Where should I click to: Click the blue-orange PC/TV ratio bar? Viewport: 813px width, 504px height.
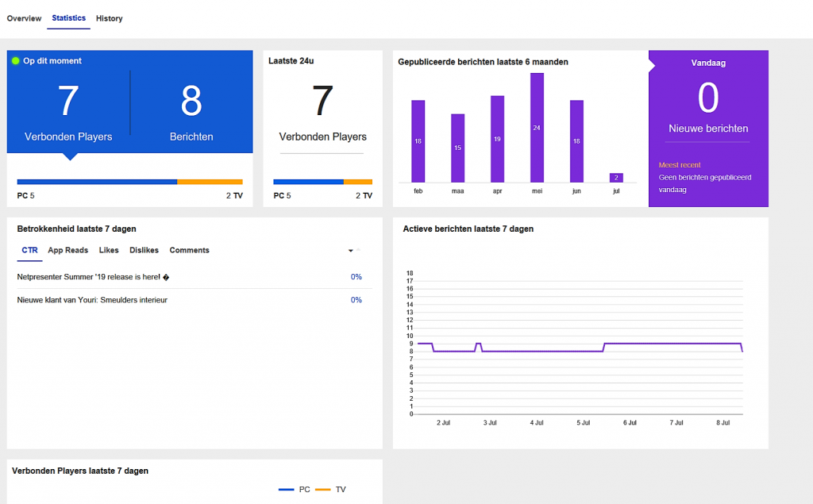tap(129, 182)
